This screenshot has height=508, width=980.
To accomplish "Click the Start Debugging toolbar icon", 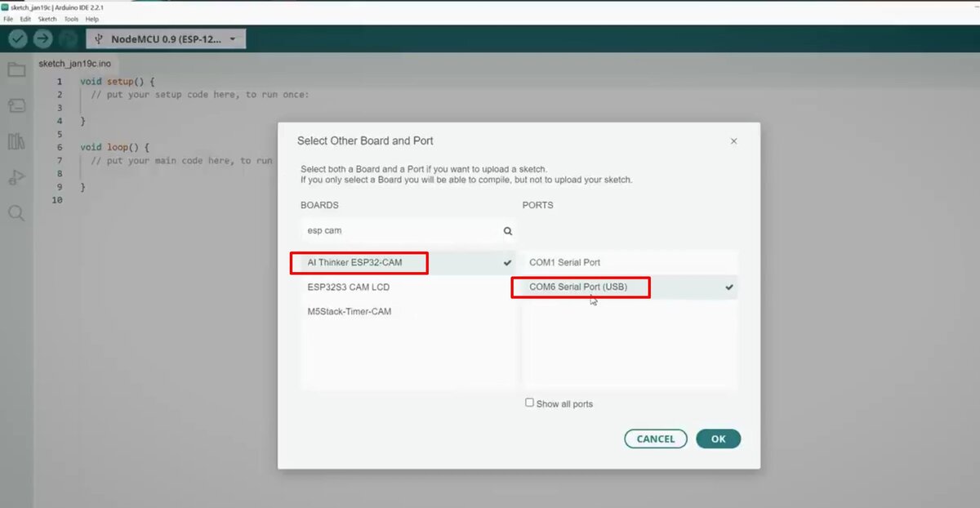I will (68, 38).
